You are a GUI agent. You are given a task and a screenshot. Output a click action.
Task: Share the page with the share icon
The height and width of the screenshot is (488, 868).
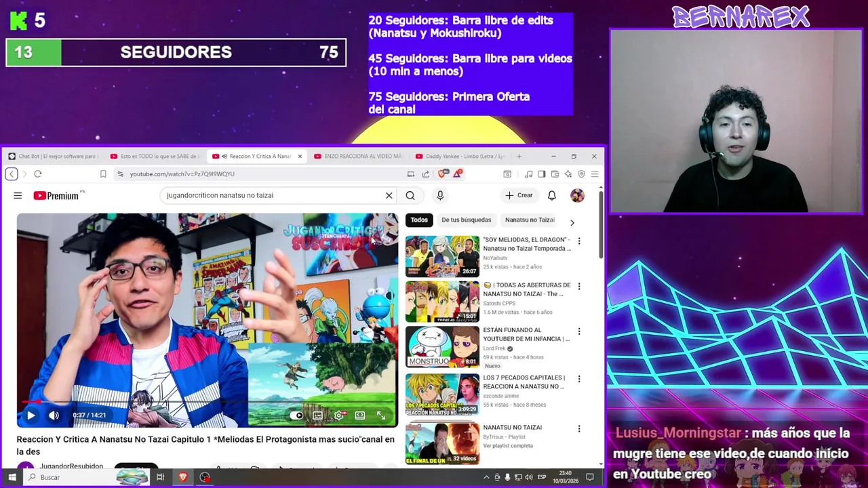click(x=425, y=174)
